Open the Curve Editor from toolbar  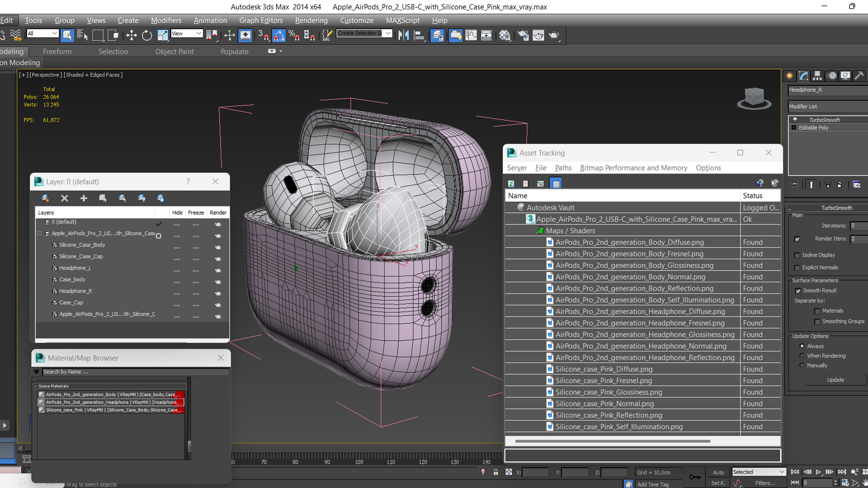[471, 35]
